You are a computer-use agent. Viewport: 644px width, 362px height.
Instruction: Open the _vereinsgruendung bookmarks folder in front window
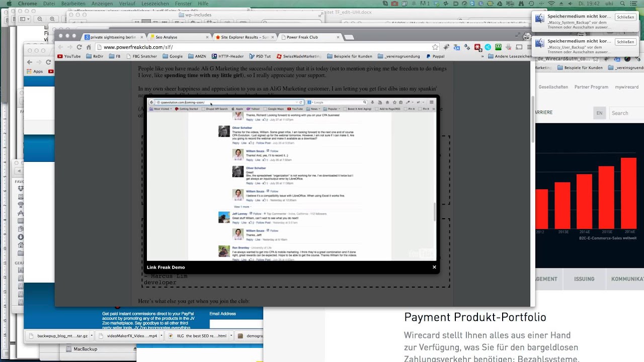[398, 56]
